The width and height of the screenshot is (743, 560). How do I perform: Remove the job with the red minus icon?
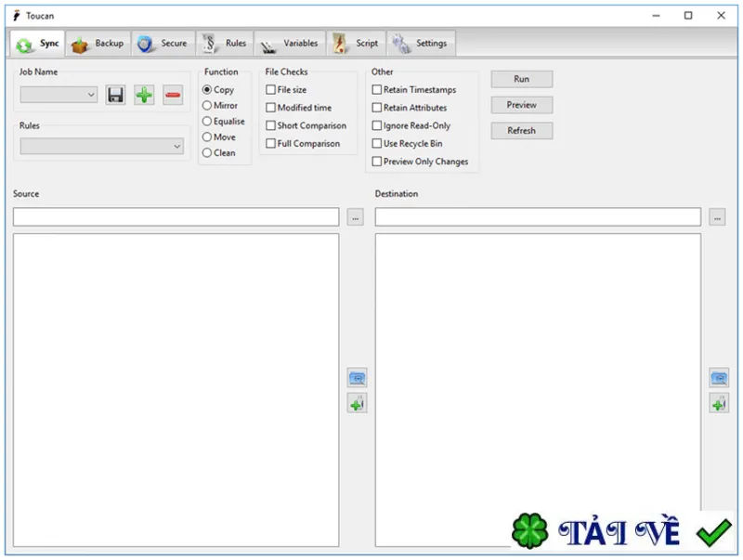click(173, 96)
